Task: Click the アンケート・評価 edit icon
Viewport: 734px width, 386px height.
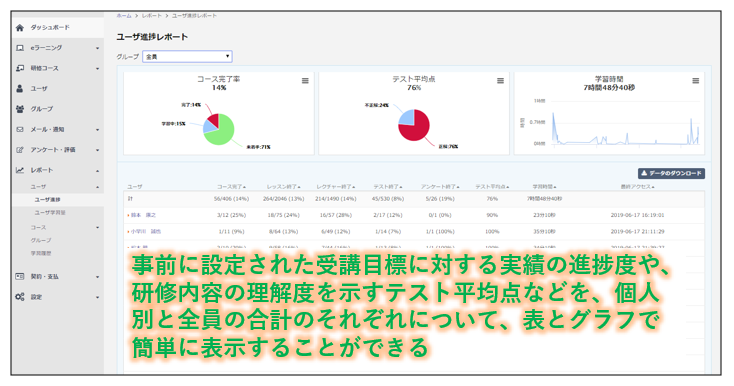Action: coord(20,150)
